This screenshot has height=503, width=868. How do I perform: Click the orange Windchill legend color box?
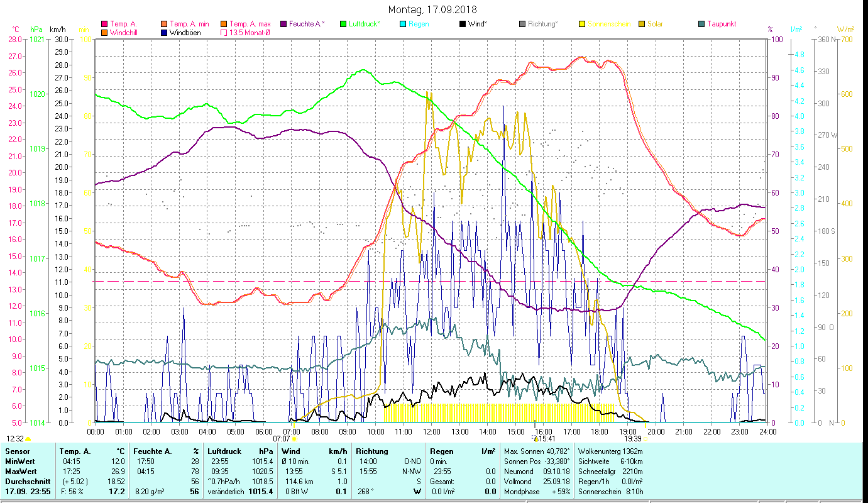(104, 33)
